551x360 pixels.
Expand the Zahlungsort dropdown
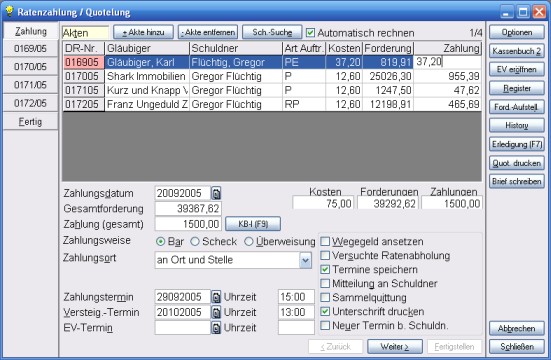(305, 260)
